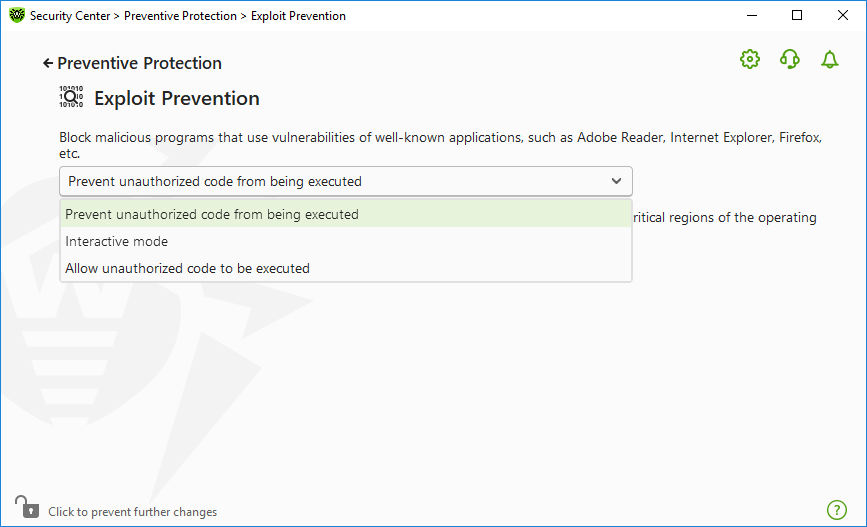This screenshot has height=527, width=867.
Task: Click the Dr.Web spider icon in title bar
Action: (x=17, y=15)
